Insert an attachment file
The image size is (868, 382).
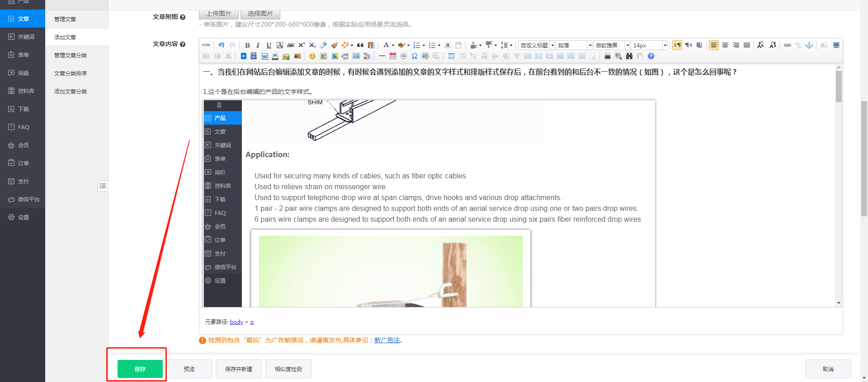275,56
